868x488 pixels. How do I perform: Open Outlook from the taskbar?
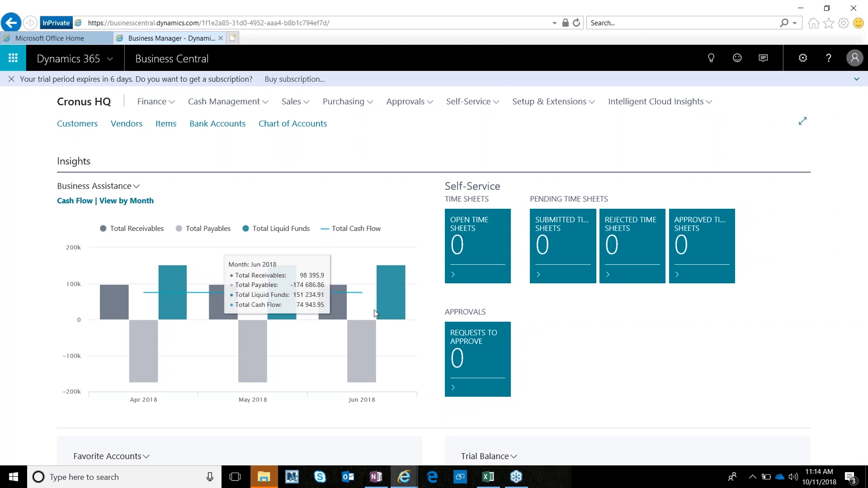coord(348,477)
